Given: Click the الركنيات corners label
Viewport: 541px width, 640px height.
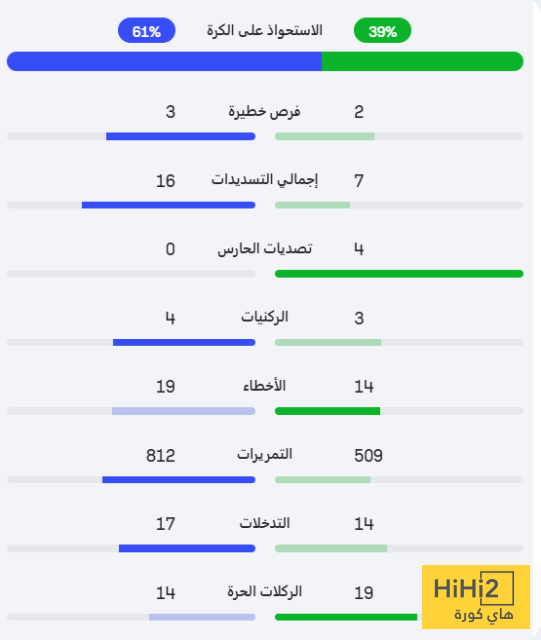Looking at the screenshot, I should coord(265,317).
